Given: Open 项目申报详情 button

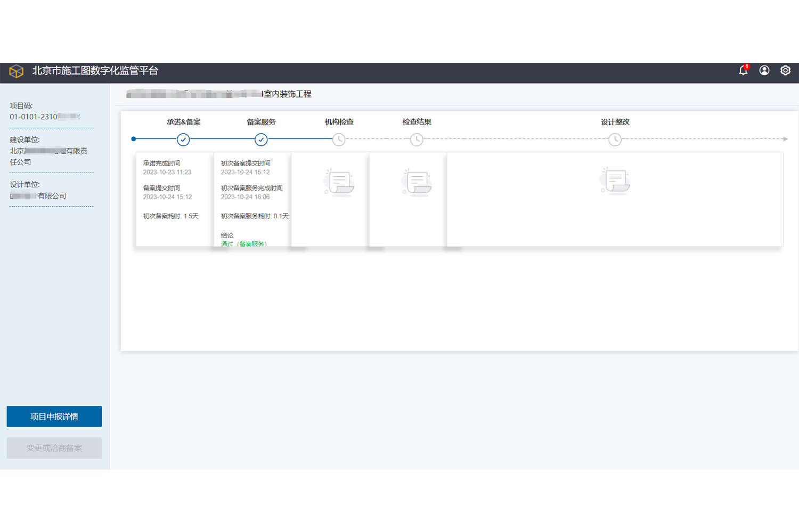Looking at the screenshot, I should click(x=54, y=416).
